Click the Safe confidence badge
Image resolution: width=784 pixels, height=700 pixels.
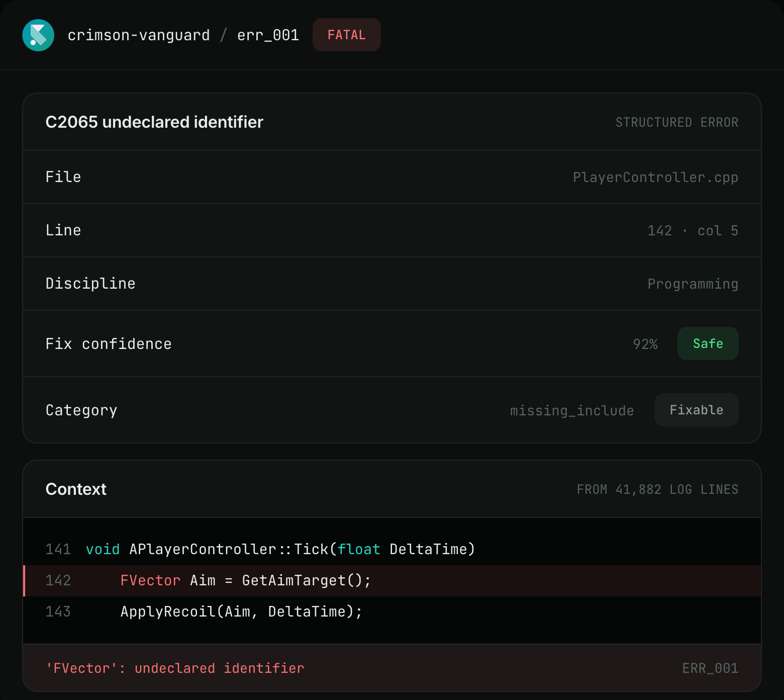[708, 343]
